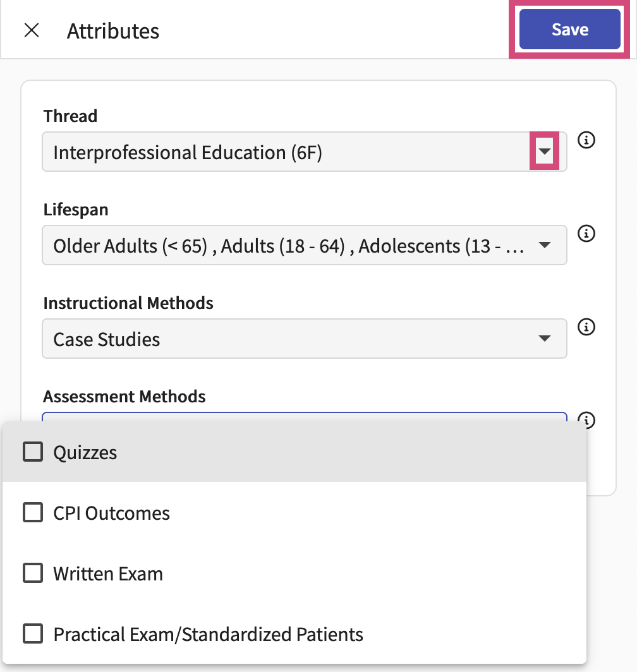The height and width of the screenshot is (672, 637).
Task: Select the CPI Outcomes row in the list
Action: coord(253,512)
